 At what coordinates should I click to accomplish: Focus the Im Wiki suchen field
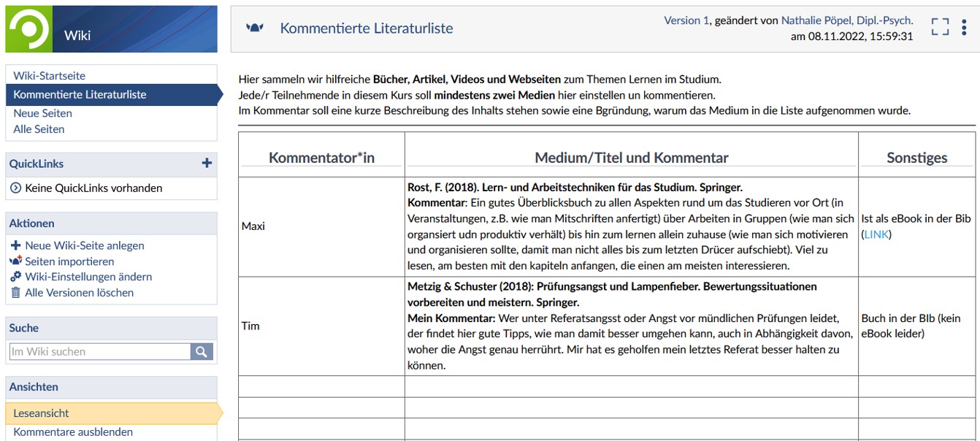pyautogui.click(x=99, y=352)
